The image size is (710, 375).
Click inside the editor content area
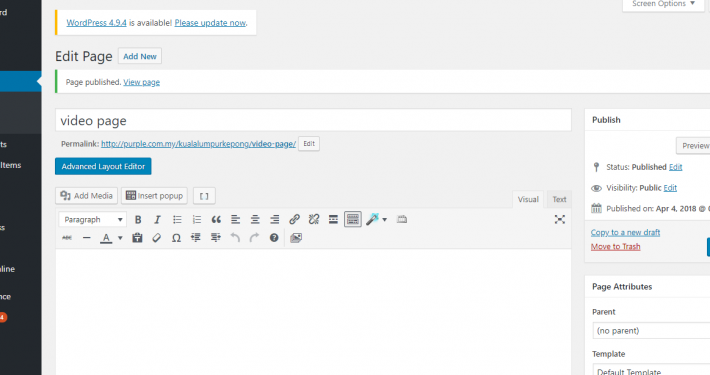pyautogui.click(x=313, y=312)
